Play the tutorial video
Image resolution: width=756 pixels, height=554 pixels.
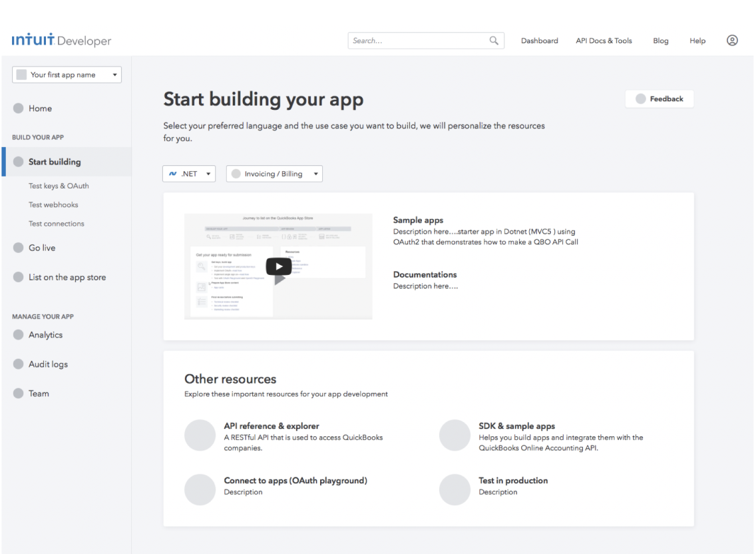click(x=278, y=266)
